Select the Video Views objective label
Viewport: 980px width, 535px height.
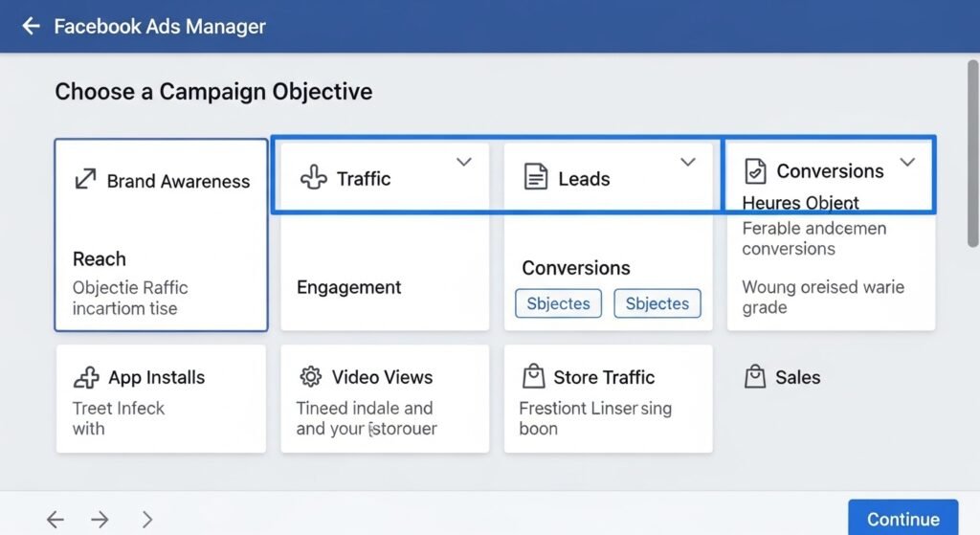[382, 377]
